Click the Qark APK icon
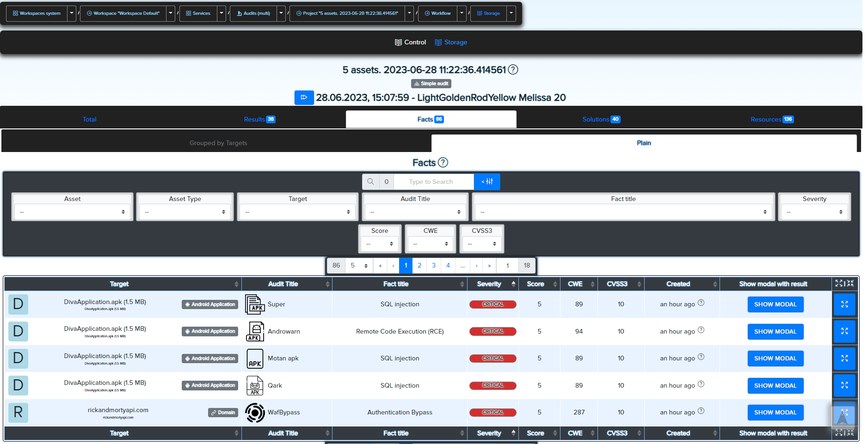Screen dimensions: 868x444 pyautogui.click(x=255, y=385)
